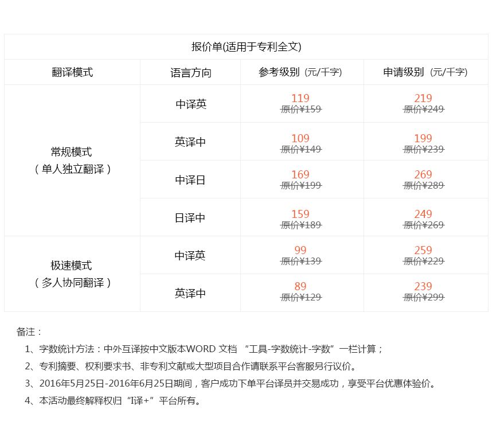This screenshot has width=504, height=429.
Task: Click the 日译中 language cell
Action: click(x=190, y=218)
